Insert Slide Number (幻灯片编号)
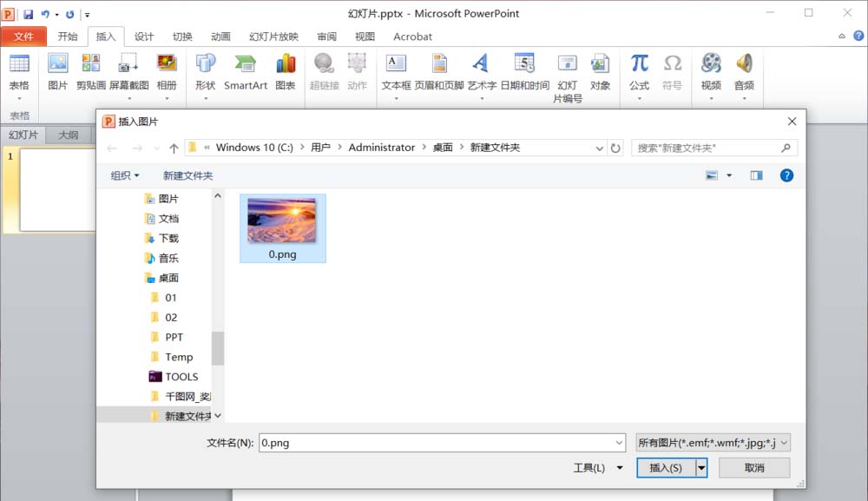This screenshot has width=868, height=501. (x=568, y=78)
